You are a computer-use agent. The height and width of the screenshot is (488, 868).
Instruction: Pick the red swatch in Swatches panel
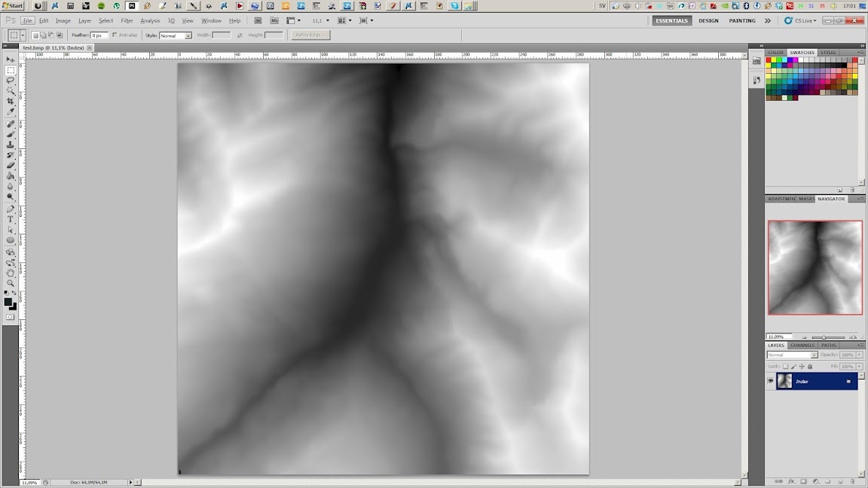pos(769,59)
